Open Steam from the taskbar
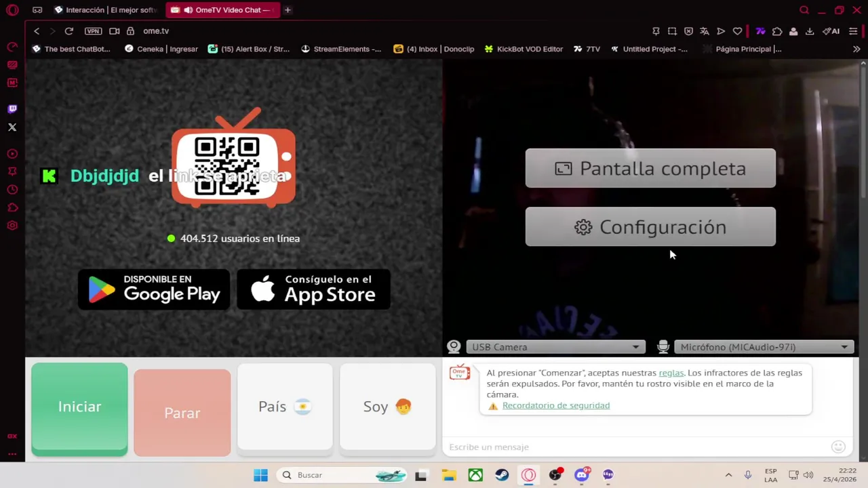The width and height of the screenshot is (868, 488). coord(502,475)
